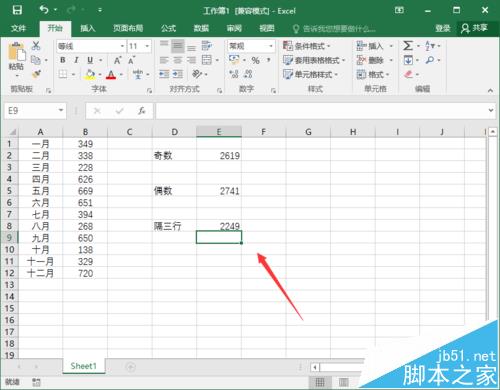
Task: Apply percent style
Action: pyautogui.click(x=255, y=60)
